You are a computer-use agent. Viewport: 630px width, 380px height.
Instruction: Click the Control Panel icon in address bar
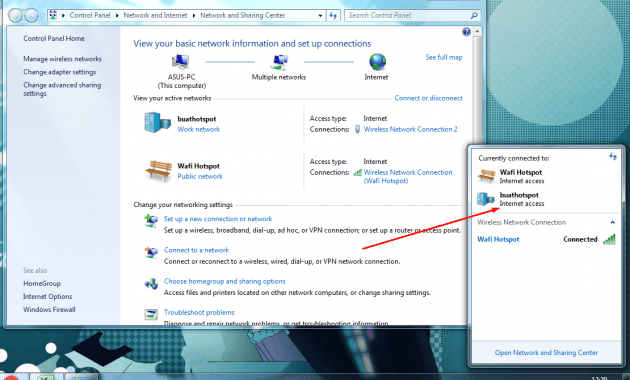[53, 15]
